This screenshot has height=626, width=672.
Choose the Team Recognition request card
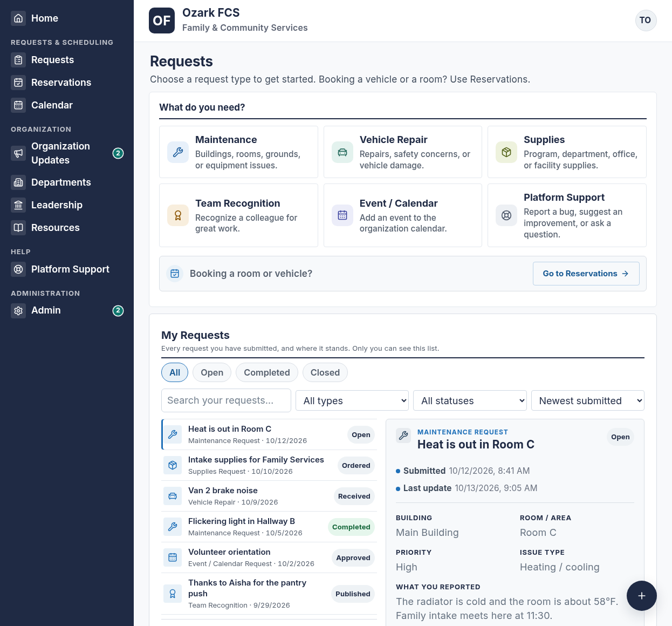238,215
